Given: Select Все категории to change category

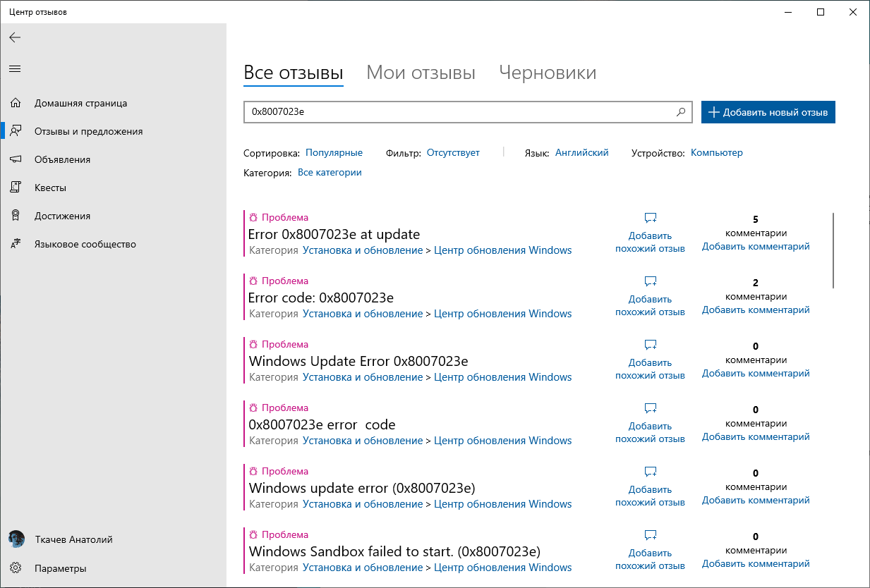Looking at the screenshot, I should pos(330,171).
